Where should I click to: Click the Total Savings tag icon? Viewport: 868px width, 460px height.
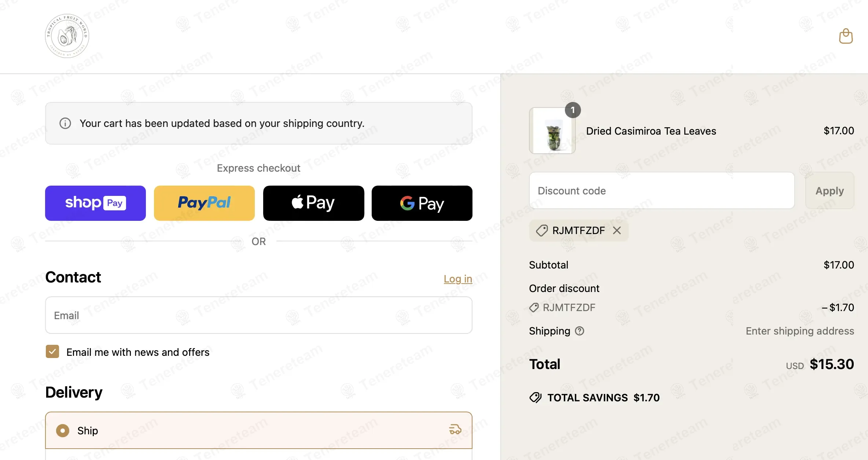coord(536,398)
